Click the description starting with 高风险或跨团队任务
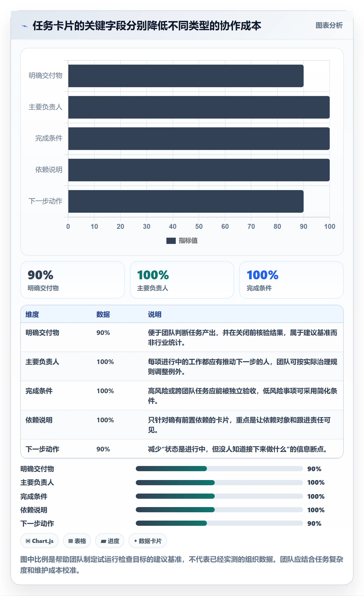Viewport: 364px width, 596px height. click(x=243, y=396)
